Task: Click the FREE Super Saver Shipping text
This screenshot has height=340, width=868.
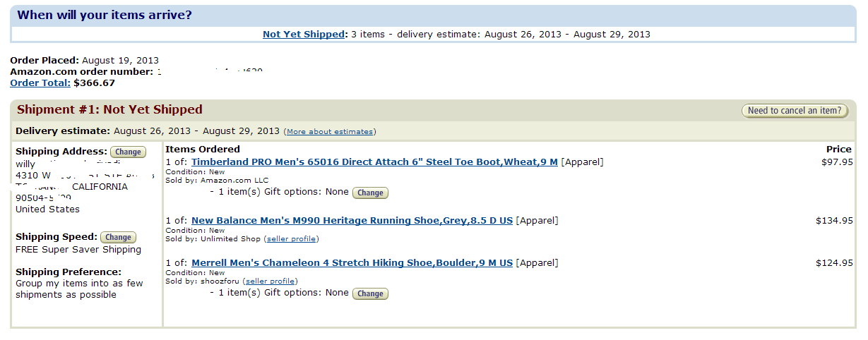Action: pos(78,249)
